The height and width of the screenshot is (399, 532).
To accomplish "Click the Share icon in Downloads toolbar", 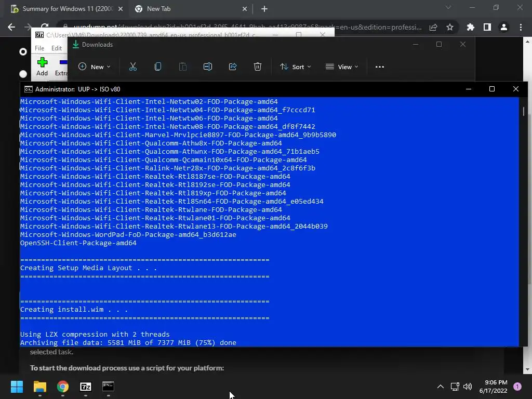I will point(233,67).
